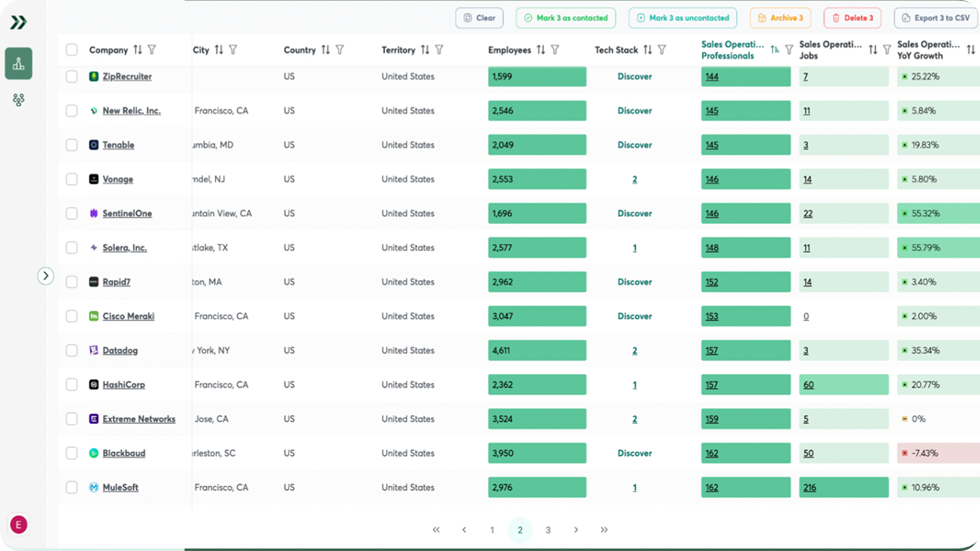Go to page 3
Screen dimensions: 980x551
tap(548, 530)
